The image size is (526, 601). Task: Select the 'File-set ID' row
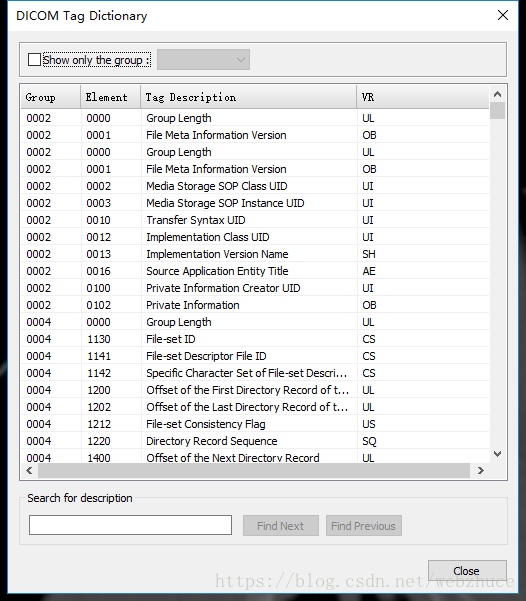click(x=255, y=339)
